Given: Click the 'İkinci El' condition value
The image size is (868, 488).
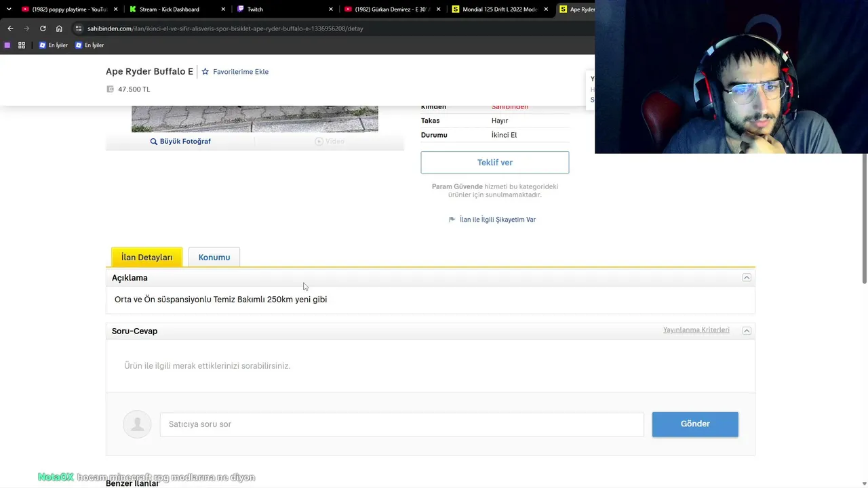Looking at the screenshot, I should click(505, 135).
